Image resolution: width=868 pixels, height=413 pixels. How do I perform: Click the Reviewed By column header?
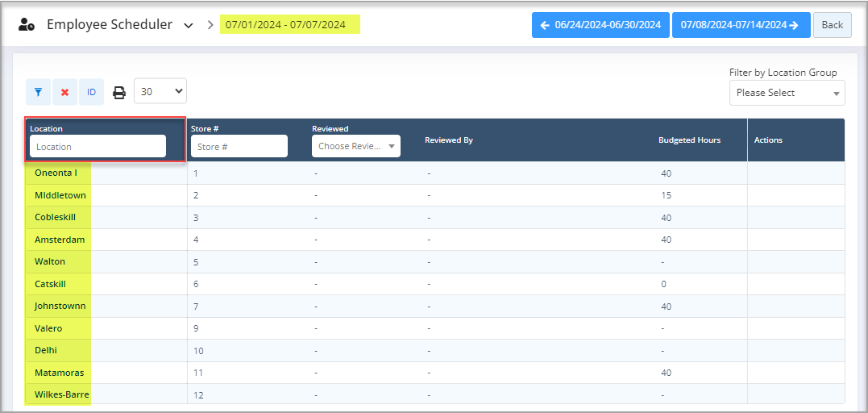click(448, 140)
